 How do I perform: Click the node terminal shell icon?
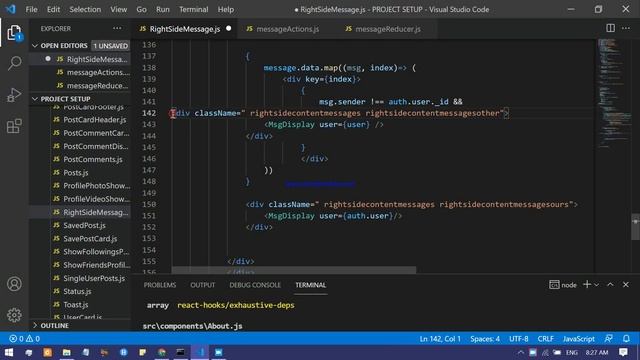(554, 284)
